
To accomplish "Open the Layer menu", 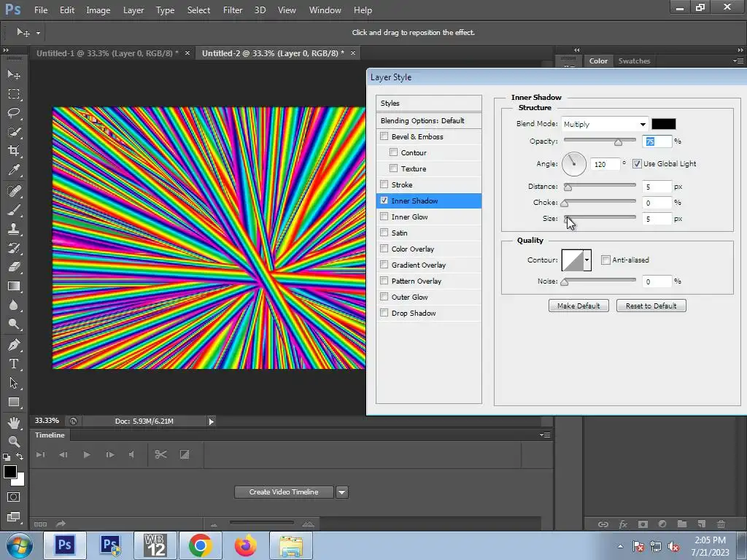I will coord(133,10).
